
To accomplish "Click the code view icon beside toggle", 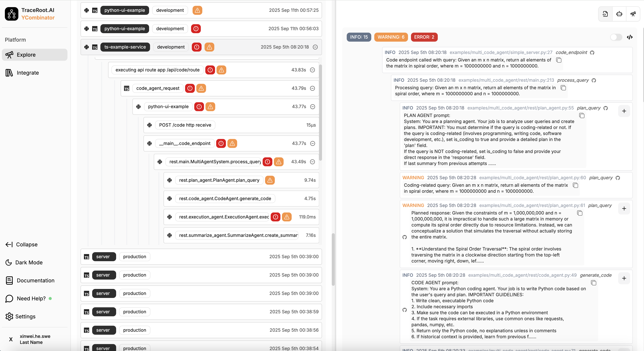I will pyautogui.click(x=630, y=37).
